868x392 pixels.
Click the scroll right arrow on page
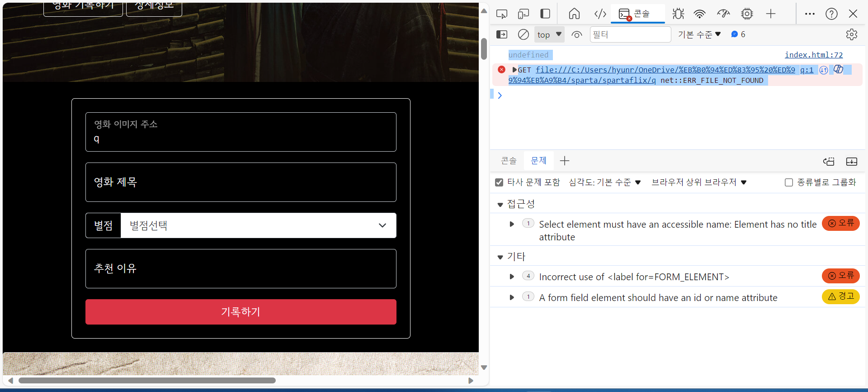click(x=471, y=381)
